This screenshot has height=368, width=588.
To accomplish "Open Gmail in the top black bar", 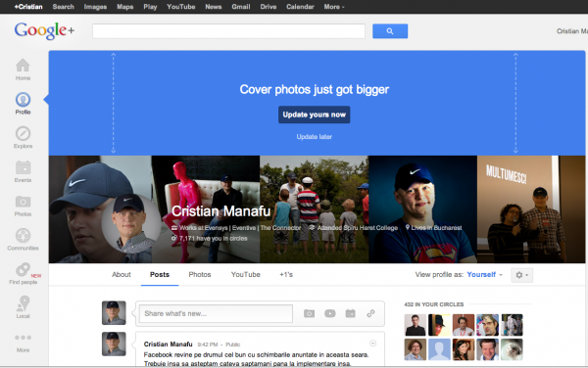I will pos(241,7).
